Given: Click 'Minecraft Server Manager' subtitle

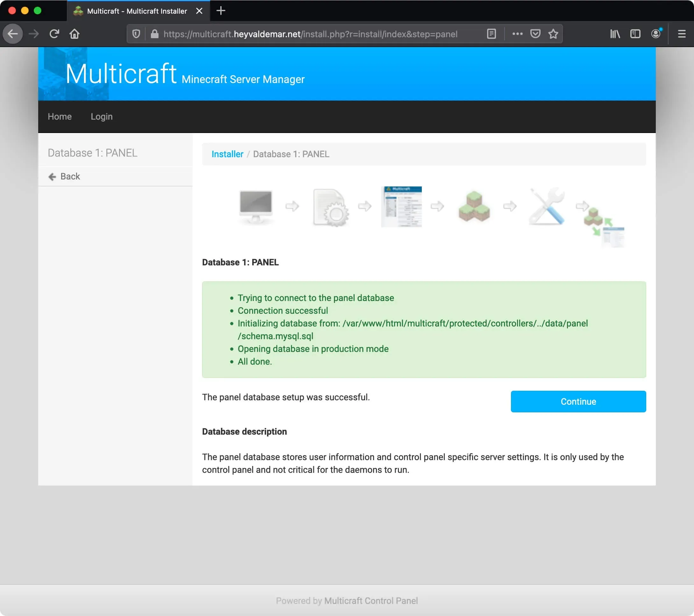Looking at the screenshot, I should point(243,80).
